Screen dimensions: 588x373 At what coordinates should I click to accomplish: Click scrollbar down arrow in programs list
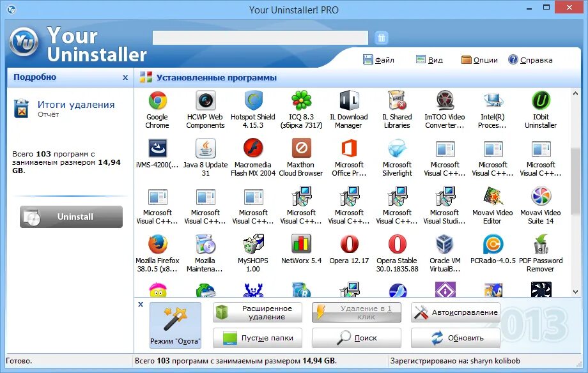(x=576, y=292)
